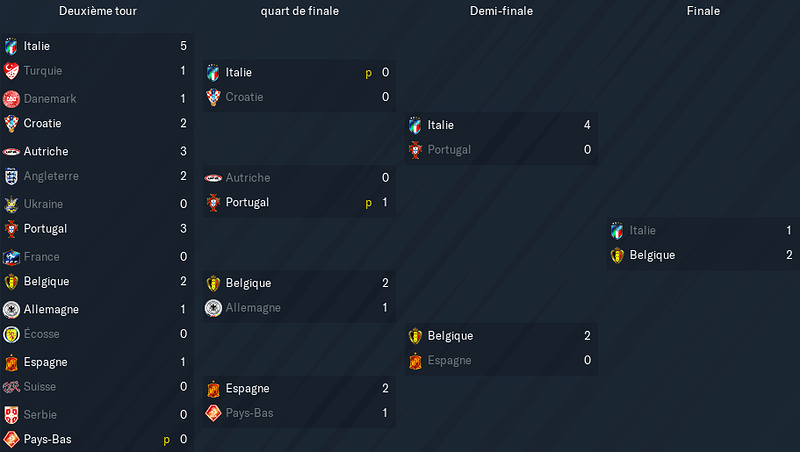The image size is (800, 452).
Task: Click Belgique's crest in the Finale
Action: pos(617,255)
